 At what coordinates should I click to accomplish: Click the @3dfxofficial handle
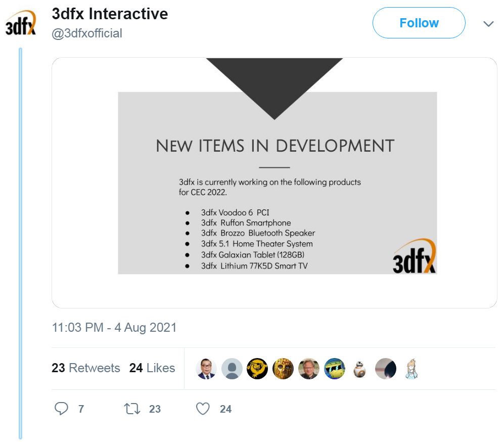click(x=87, y=33)
